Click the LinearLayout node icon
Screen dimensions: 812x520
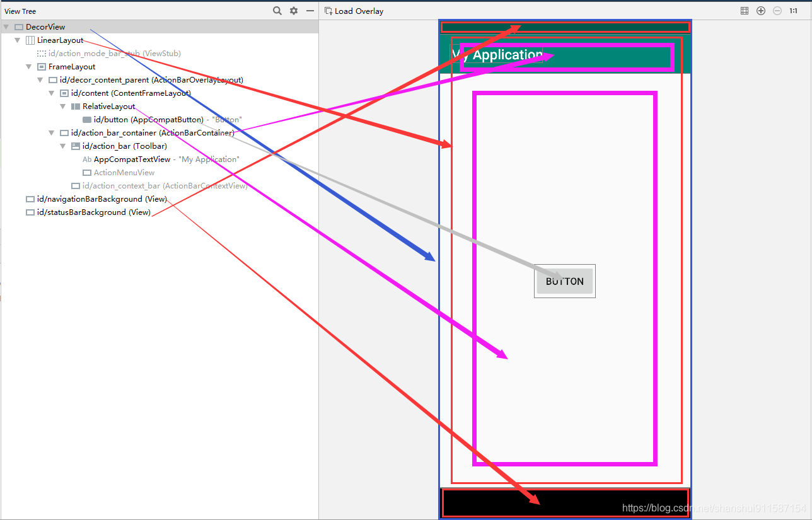pyautogui.click(x=30, y=40)
